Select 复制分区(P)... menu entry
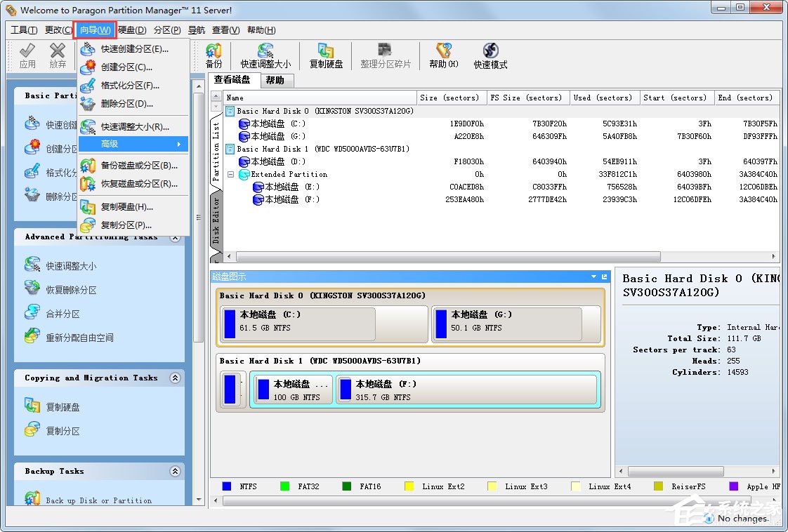Image resolution: width=788 pixels, height=532 pixels. [x=133, y=225]
